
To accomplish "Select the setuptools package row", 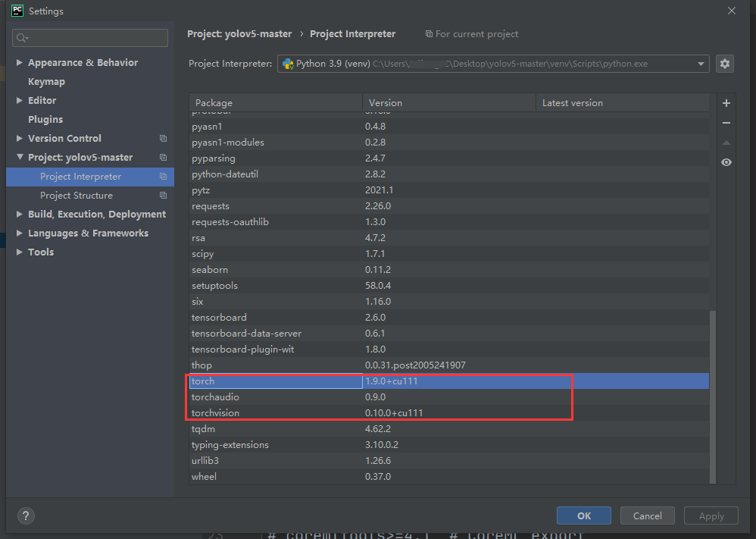I will [x=449, y=286].
